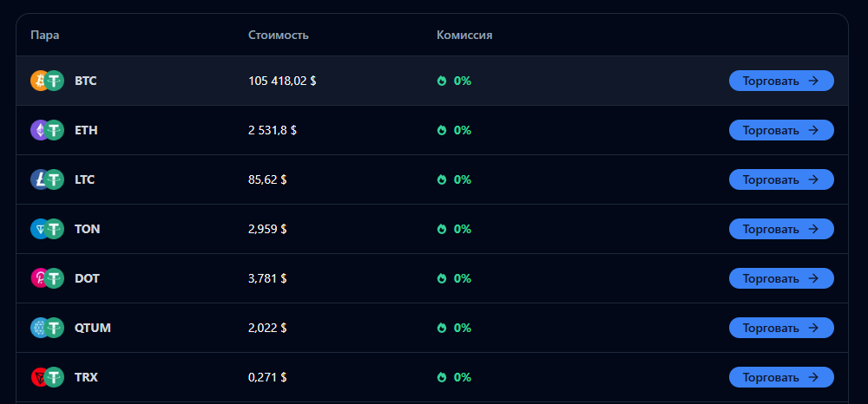This screenshot has width=868, height=404.
Task: Click the fire icon in ETH row
Action: pos(441,130)
